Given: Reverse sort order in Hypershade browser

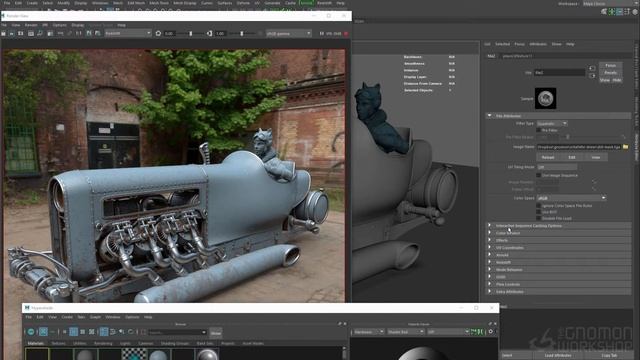Looking at the screenshot, I should click(131, 332).
